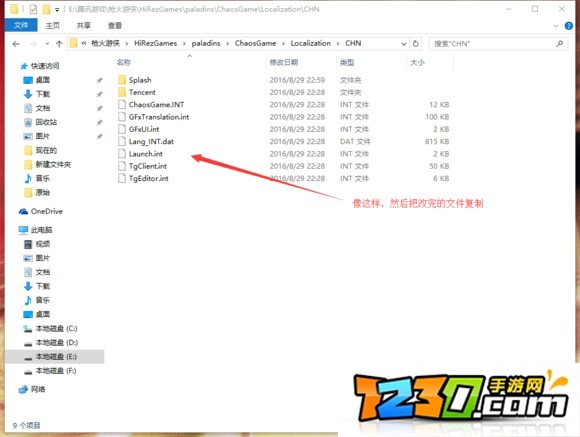Switch to the 主页 ribbon tab
Image resolution: width=580 pixels, height=437 pixels.
[x=53, y=26]
